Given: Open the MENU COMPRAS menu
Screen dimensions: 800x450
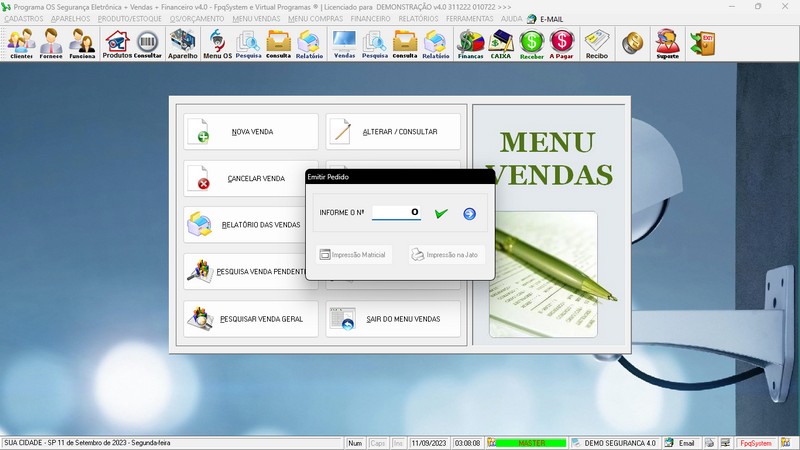Looking at the screenshot, I should click(315, 19).
